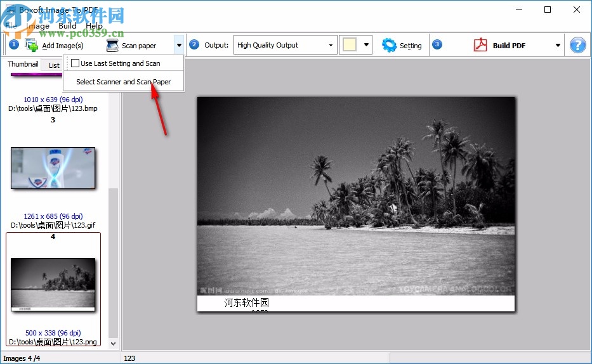Open the Build menu

(68, 25)
